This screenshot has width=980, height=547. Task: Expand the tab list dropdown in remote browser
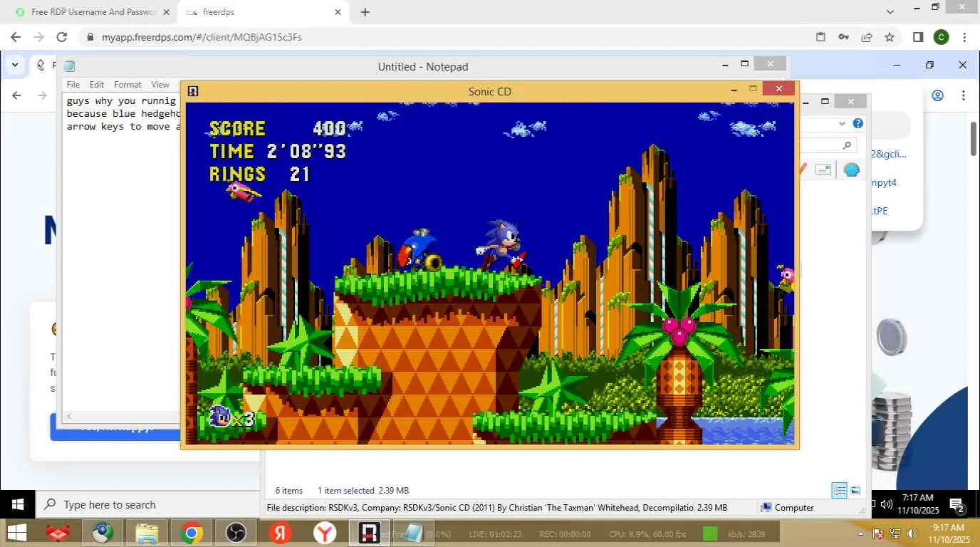[15, 65]
